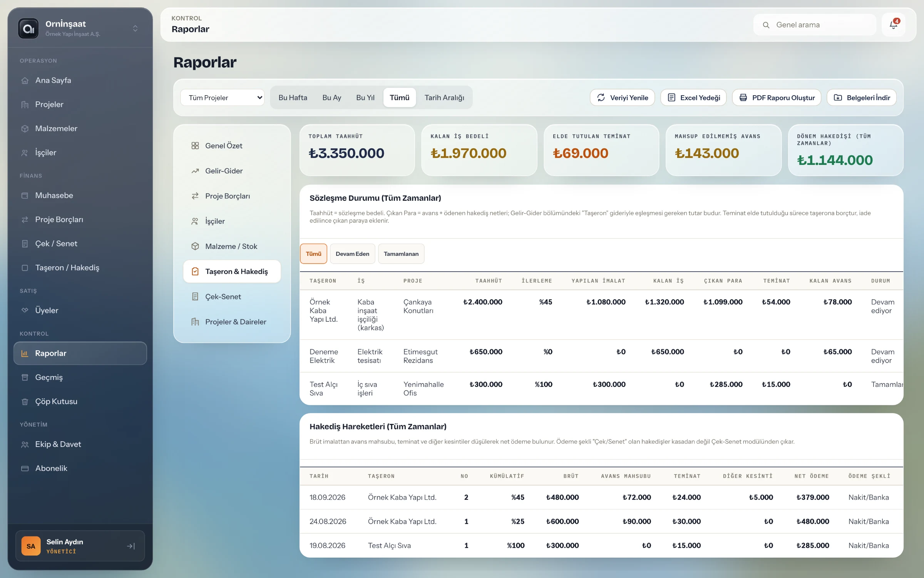Open the Tüm Projeler dropdown

pyautogui.click(x=223, y=97)
